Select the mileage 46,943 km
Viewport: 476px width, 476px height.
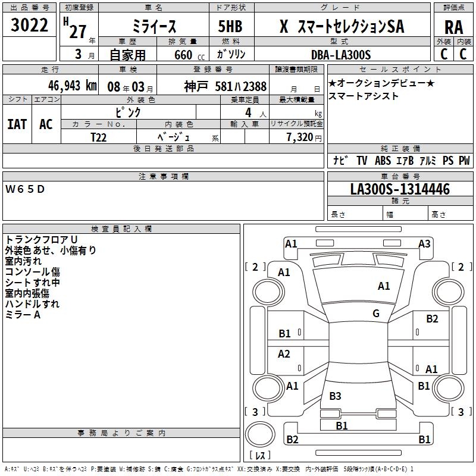coord(73,86)
